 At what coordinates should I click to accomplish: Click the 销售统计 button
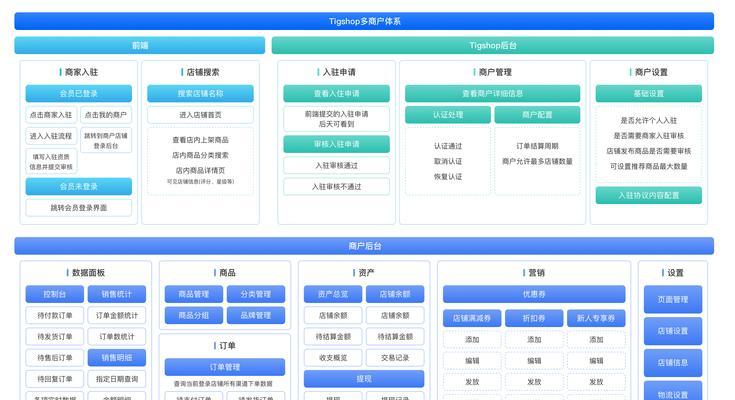(x=117, y=294)
